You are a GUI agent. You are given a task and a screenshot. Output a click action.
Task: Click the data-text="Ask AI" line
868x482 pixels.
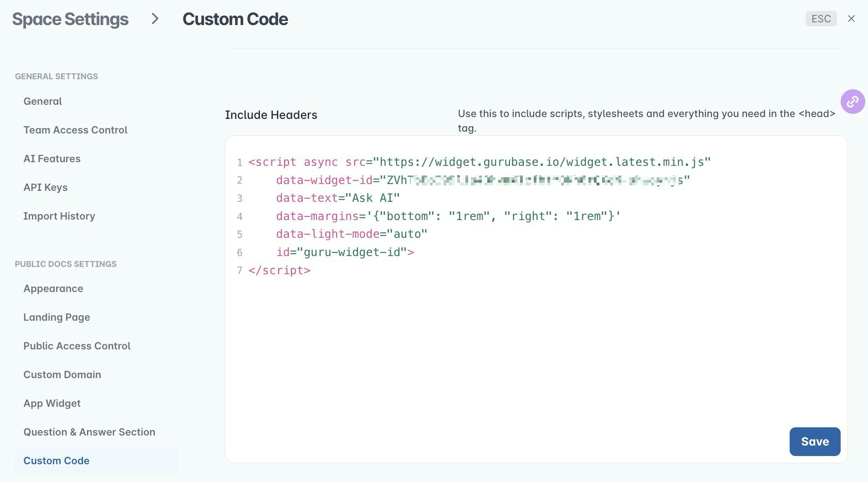click(x=337, y=198)
